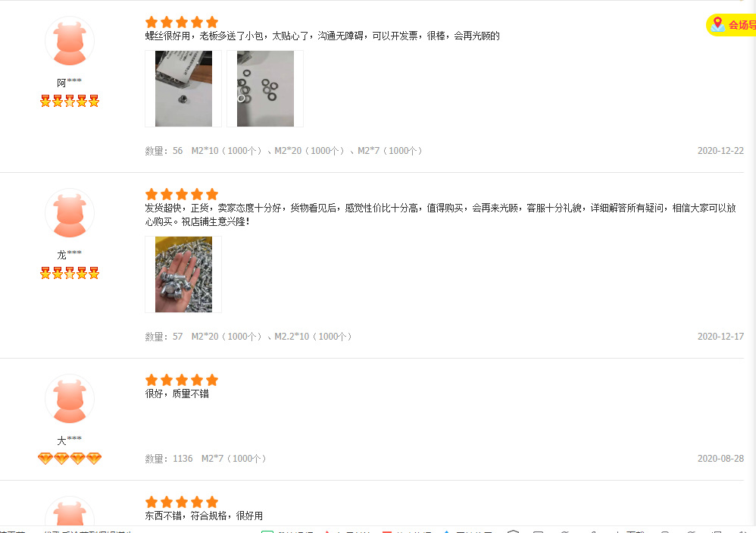Click the five-star rating on the first review
Viewport: 756px width, 533px height.
182,22
